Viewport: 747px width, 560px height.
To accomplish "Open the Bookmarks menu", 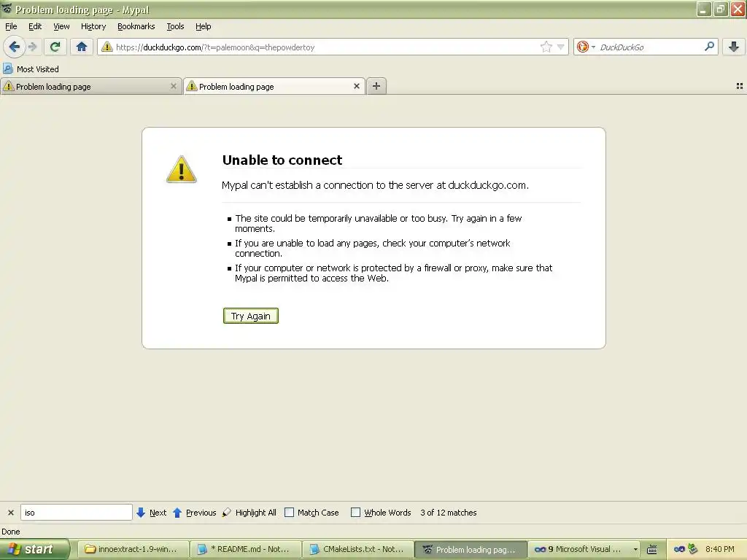I will 136,27.
